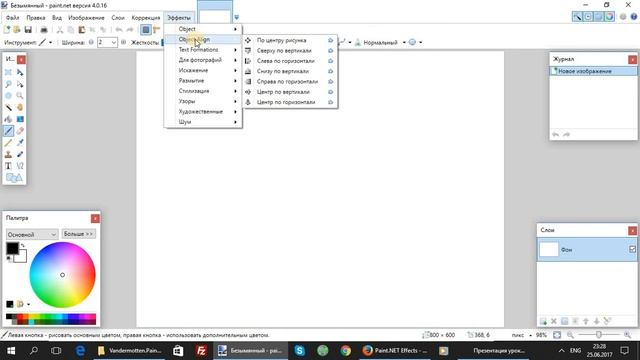This screenshot has width=640, height=360.
Task: Select the Pencil tool
Action: [8, 142]
